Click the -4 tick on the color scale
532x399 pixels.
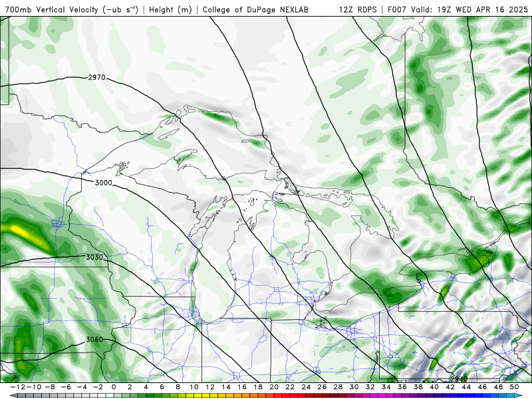coord(81,387)
